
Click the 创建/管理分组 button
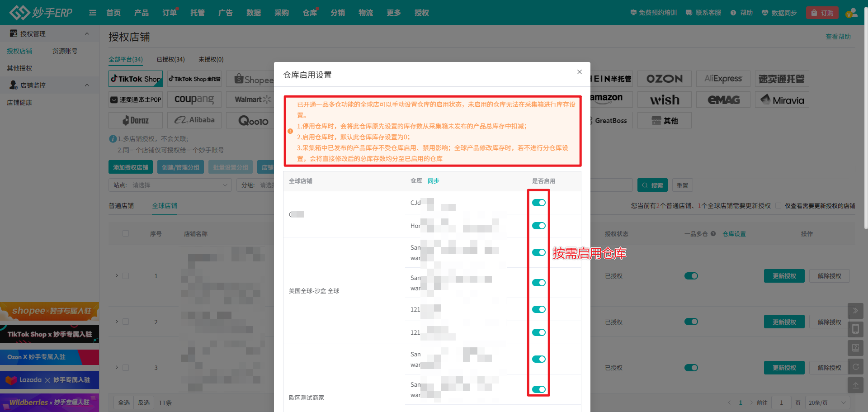pyautogui.click(x=180, y=167)
